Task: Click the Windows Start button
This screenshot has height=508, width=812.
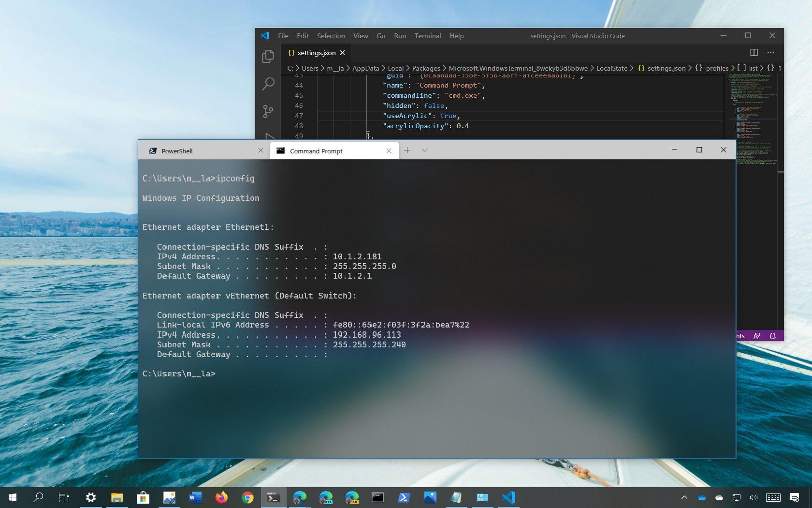Action: tap(13, 497)
